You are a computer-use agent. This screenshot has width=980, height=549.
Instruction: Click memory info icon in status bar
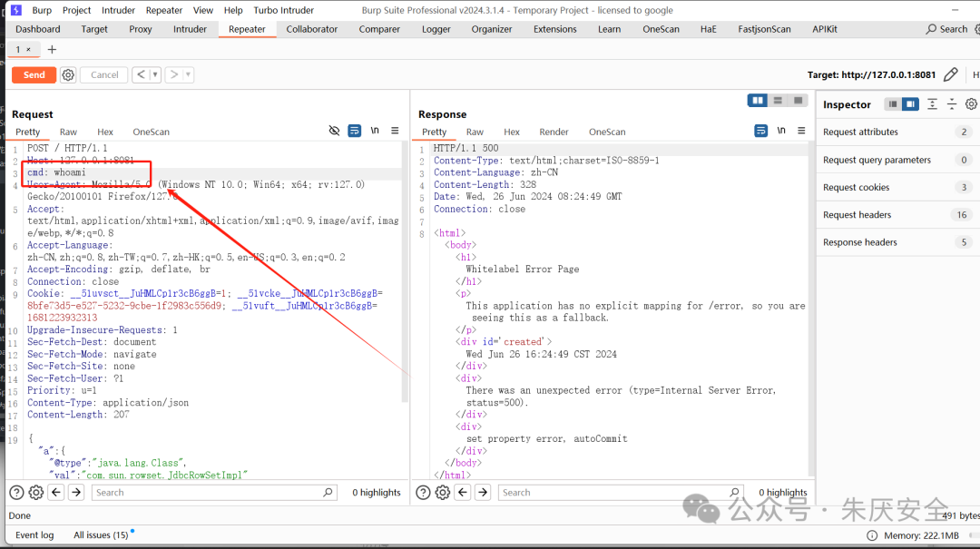click(872, 535)
